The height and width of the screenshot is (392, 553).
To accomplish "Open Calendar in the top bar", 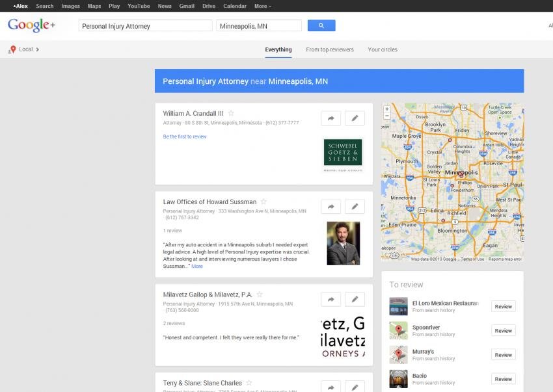I will (235, 6).
